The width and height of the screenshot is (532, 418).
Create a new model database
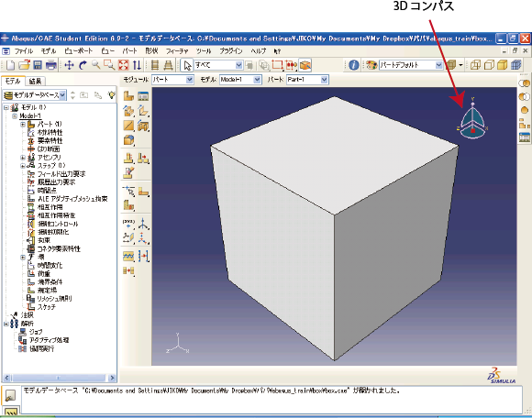pos(10,65)
